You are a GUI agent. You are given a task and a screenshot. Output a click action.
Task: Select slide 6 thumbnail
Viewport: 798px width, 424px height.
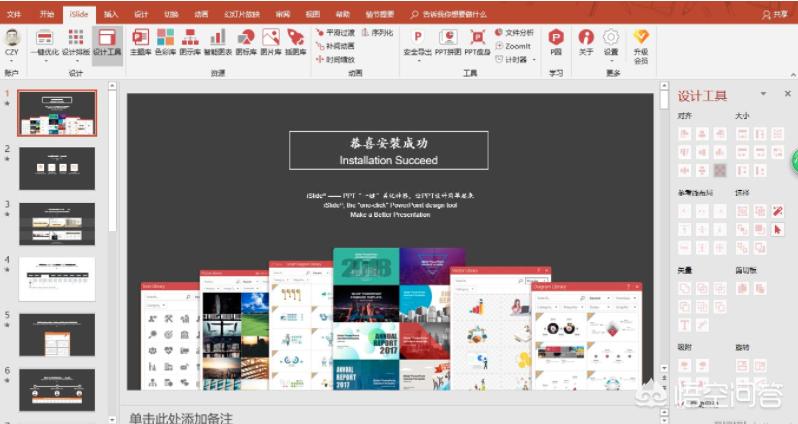[57, 390]
